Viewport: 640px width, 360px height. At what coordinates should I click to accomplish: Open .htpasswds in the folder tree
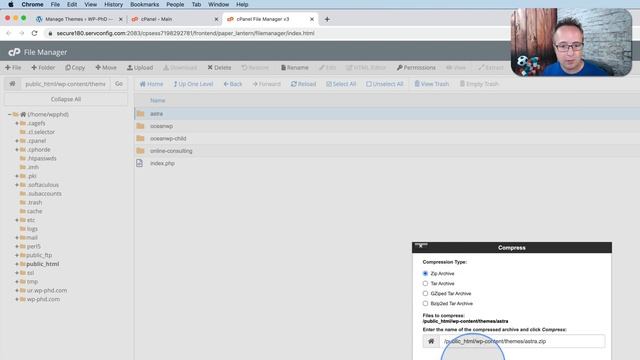[42, 158]
